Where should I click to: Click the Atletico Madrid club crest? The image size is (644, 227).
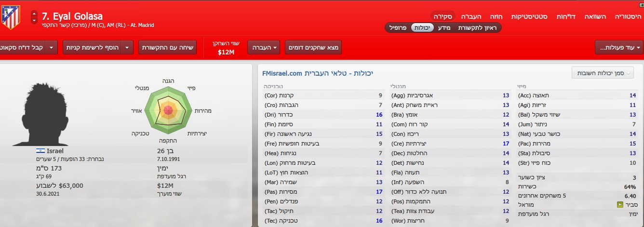click(9, 17)
